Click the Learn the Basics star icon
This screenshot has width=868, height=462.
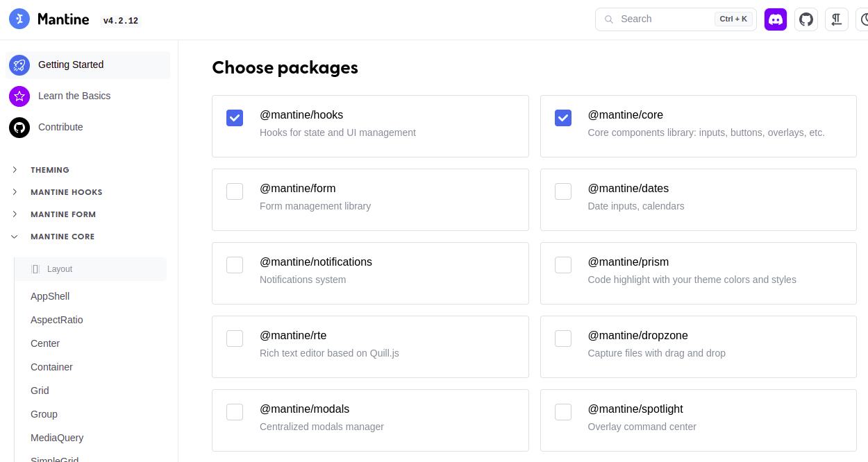pos(19,96)
